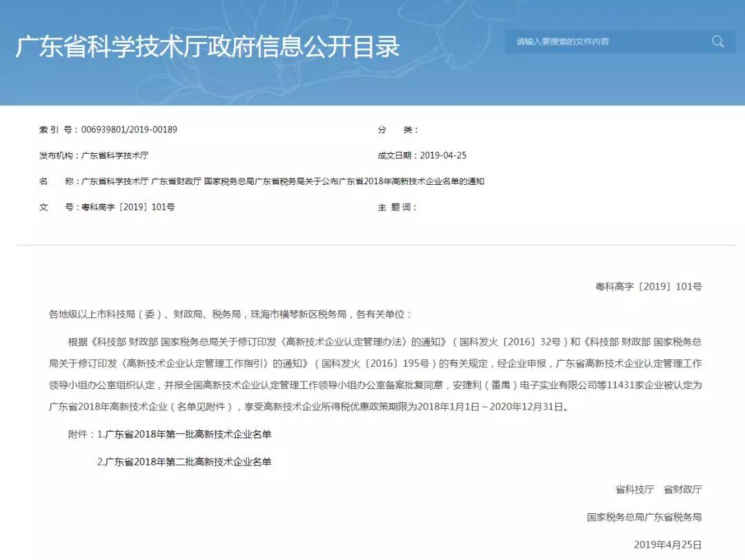
Task: Click the 广东省科学技术厅政府信息公开目录 page title
Action: click(208, 48)
